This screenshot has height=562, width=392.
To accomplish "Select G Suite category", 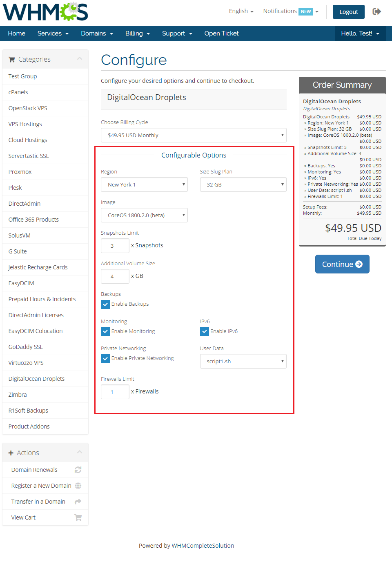I will [45, 251].
